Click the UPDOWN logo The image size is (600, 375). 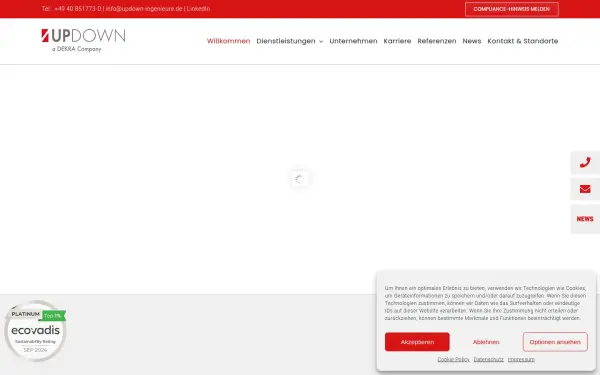pyautogui.click(x=83, y=40)
